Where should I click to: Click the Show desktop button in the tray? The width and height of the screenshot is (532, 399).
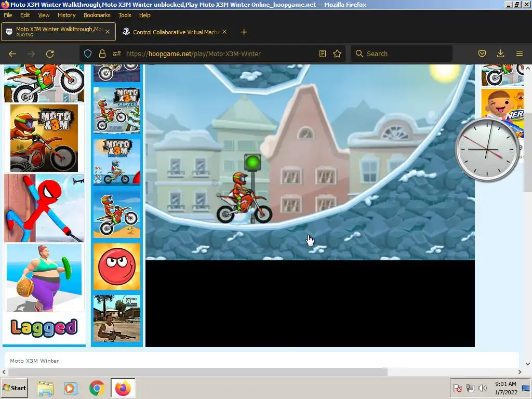click(526, 388)
